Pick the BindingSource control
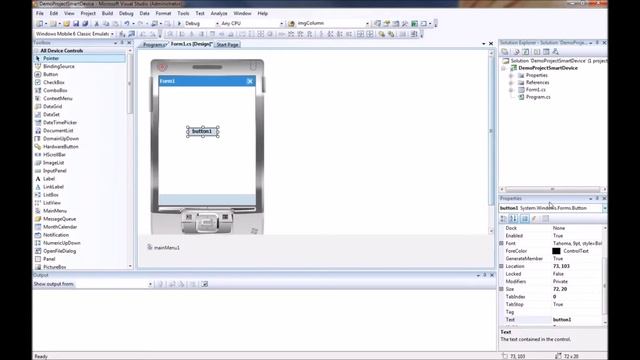 (59, 66)
